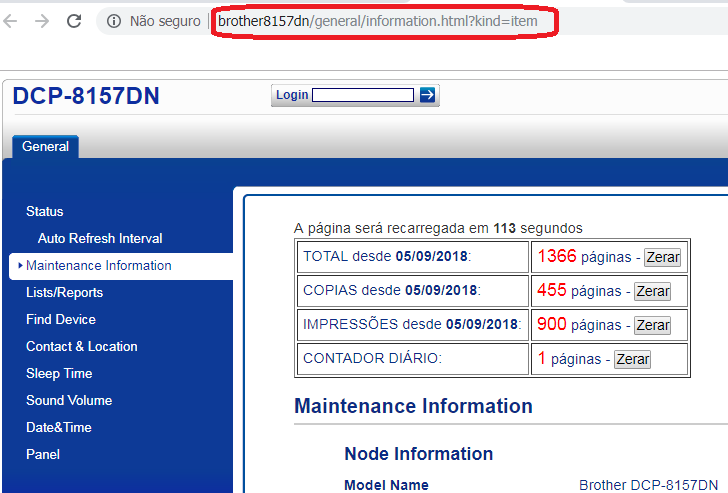
Task: Open the Panel settings link
Action: pyautogui.click(x=43, y=454)
